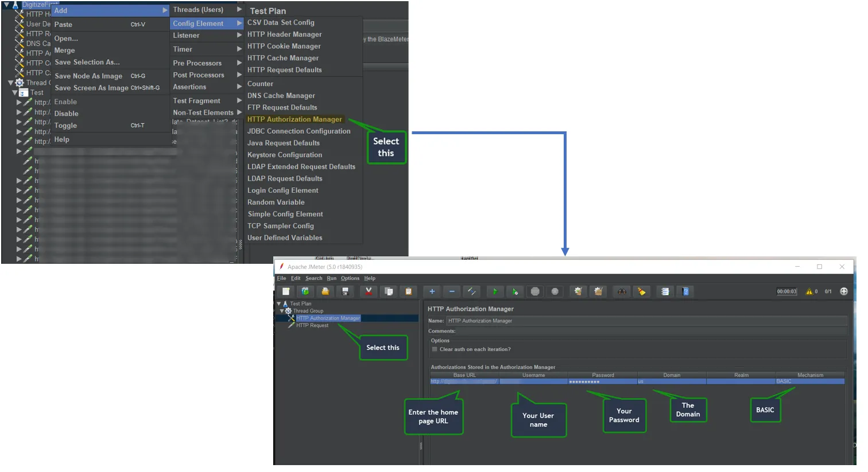Screen dimensions: 868x472
Task: Open the Help menu in menu bar
Action: point(370,278)
